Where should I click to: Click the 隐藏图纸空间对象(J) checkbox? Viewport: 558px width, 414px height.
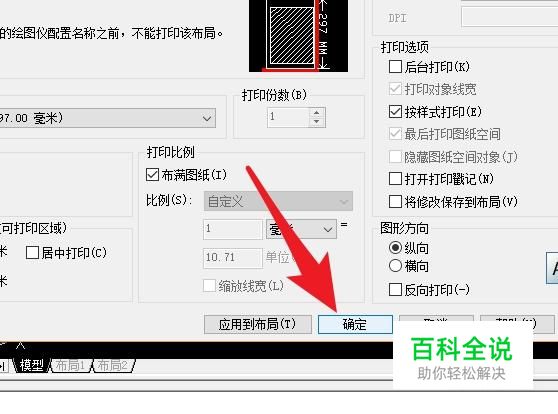pyautogui.click(x=395, y=157)
